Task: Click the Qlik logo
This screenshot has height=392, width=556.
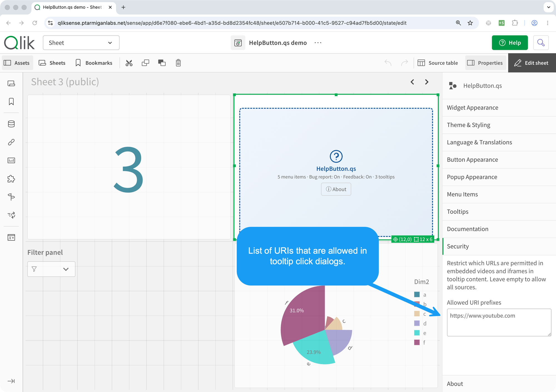Action: (19, 43)
